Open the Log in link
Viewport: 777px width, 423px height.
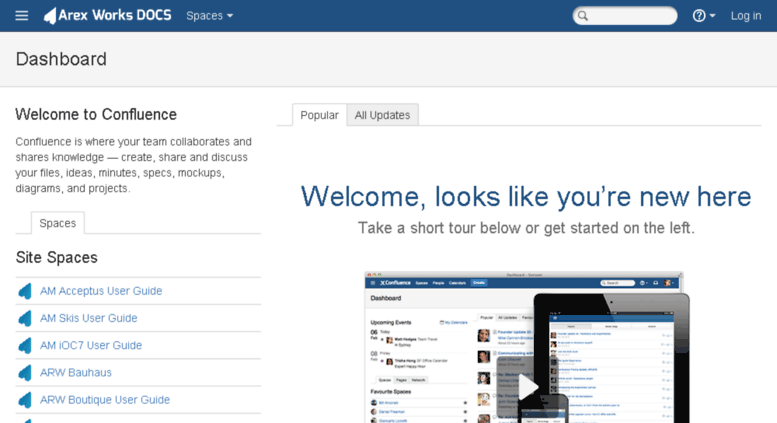[x=746, y=16]
